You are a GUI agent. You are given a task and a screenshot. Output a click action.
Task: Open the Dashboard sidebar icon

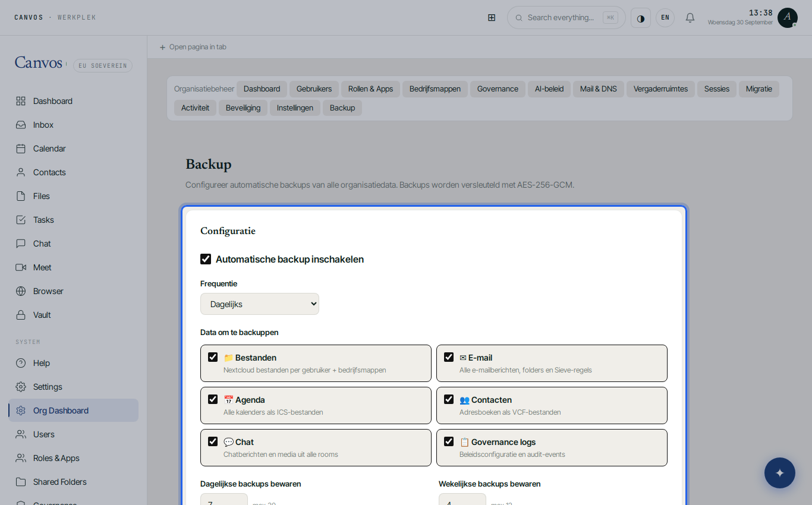[x=21, y=101]
